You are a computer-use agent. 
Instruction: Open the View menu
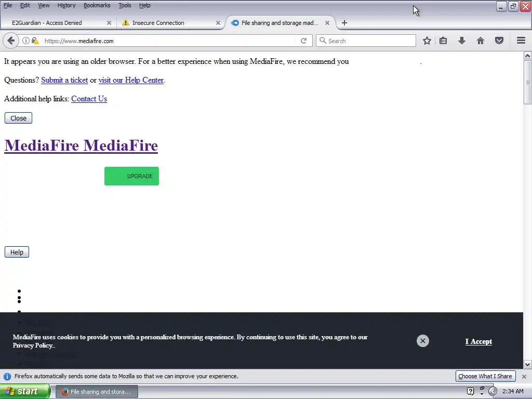44,5
